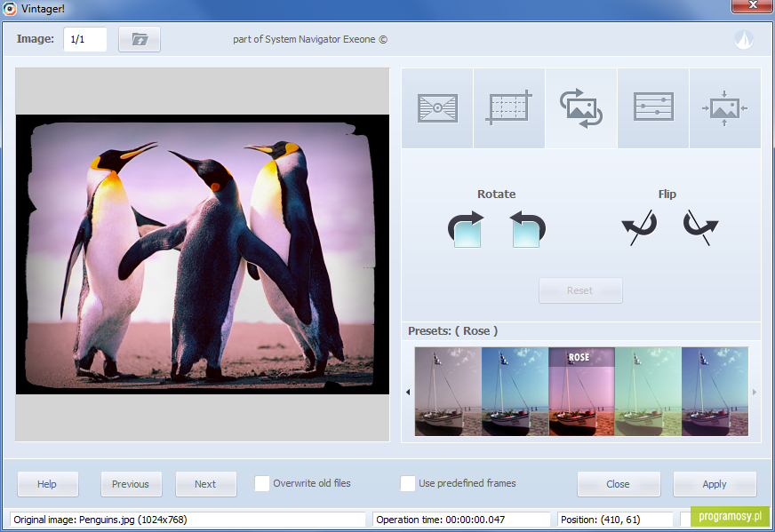Click the Exeone sailboat logo icon
Image resolution: width=775 pixels, height=532 pixels.
point(743,39)
